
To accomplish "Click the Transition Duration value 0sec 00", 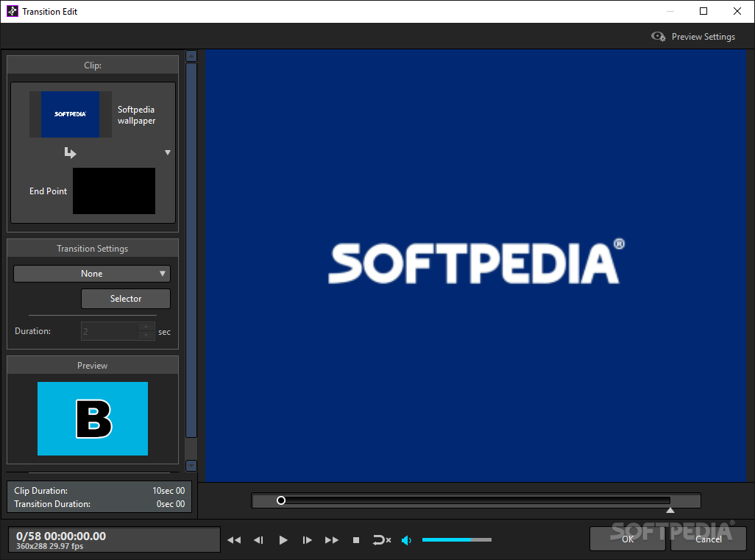I will click(171, 503).
